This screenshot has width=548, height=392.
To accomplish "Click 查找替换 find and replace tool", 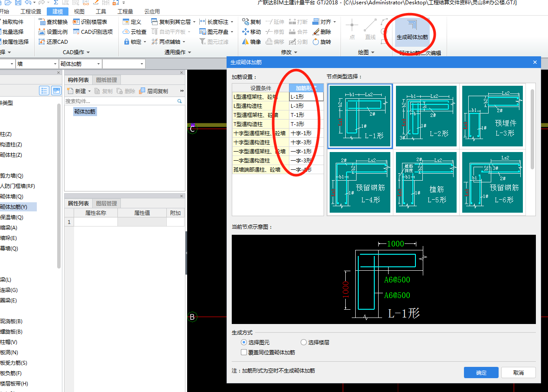I will coord(53,22).
